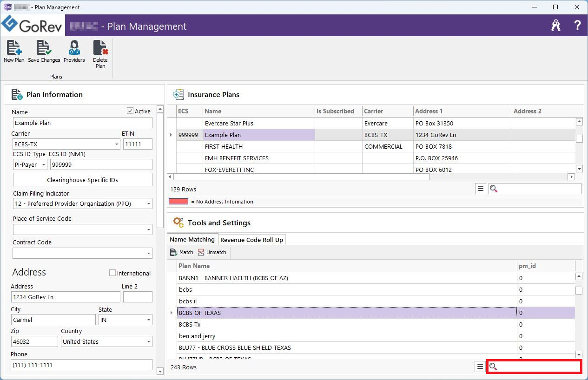Image resolution: width=588 pixels, height=380 pixels.
Task: Open help question mark icon
Action: point(577,26)
